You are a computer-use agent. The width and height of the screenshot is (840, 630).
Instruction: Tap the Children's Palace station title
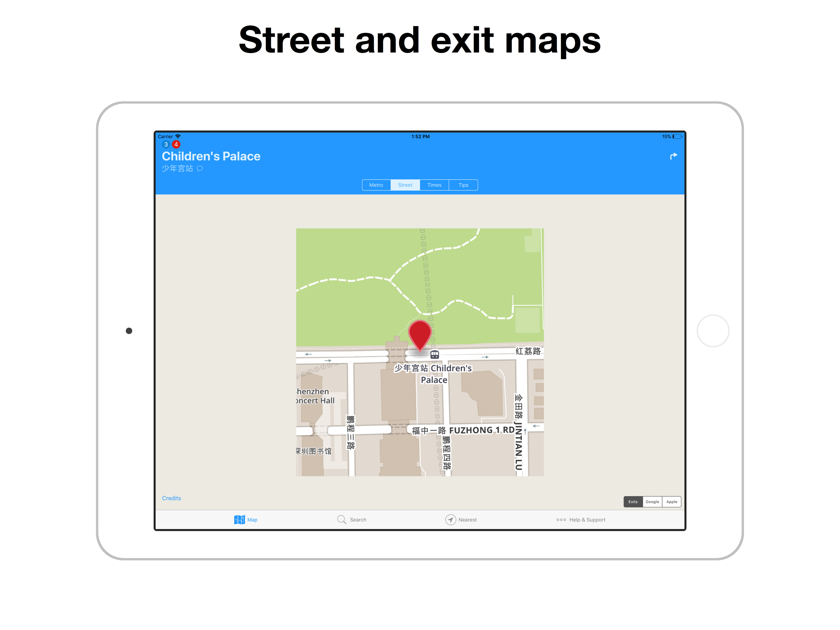coord(211,156)
